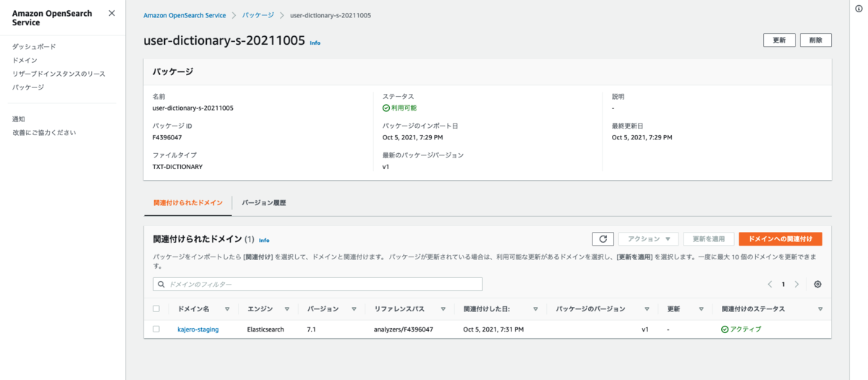Click the green available status icon

(x=386, y=108)
